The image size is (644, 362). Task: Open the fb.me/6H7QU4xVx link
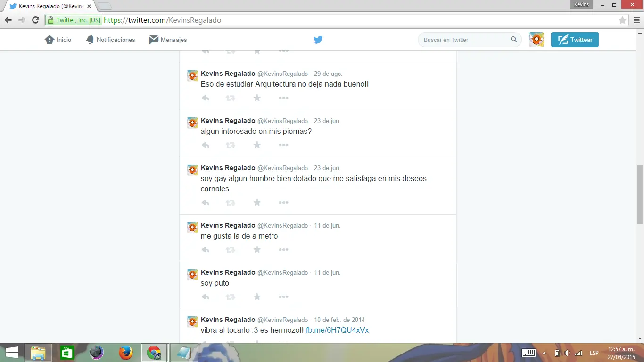tap(337, 330)
